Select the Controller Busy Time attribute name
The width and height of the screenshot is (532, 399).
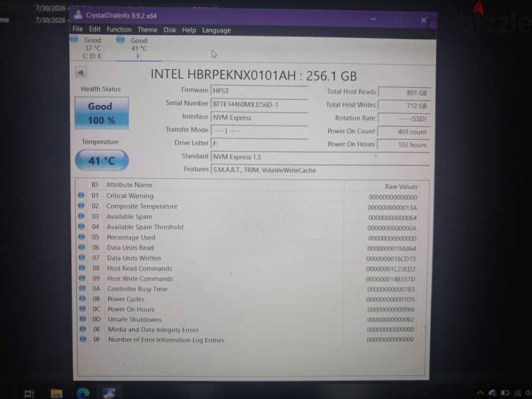[137, 289]
